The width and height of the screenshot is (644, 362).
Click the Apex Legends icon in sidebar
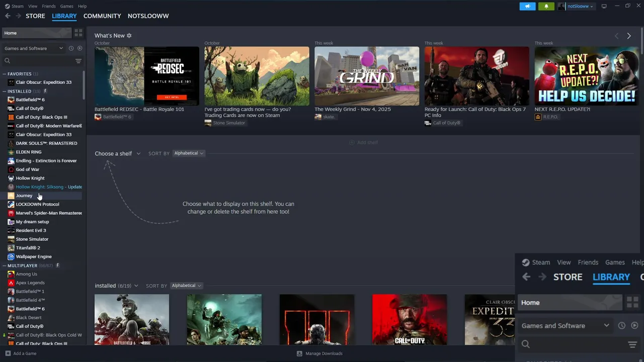[x=11, y=283]
